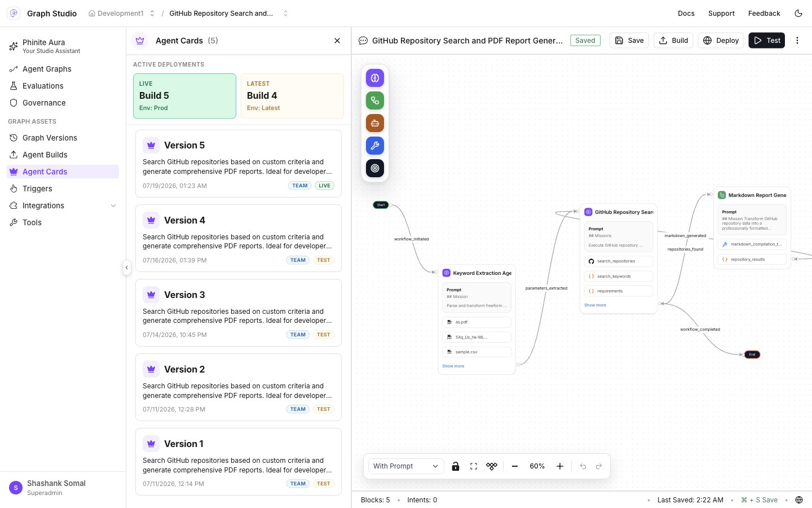The height and width of the screenshot is (508, 812).
Task: Select the LIVE Build 5 deployment card
Action: (x=184, y=96)
